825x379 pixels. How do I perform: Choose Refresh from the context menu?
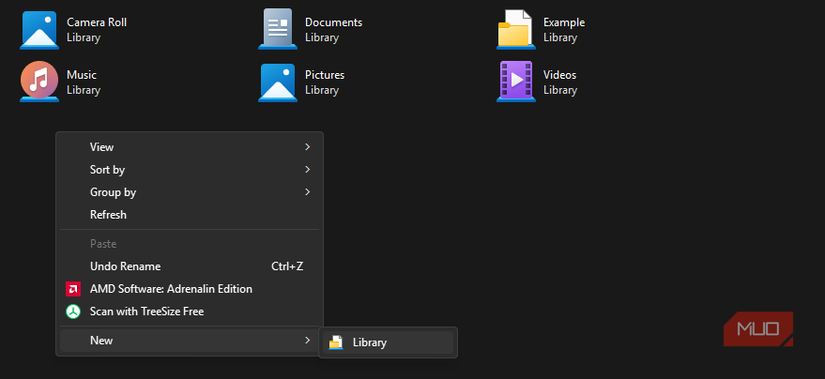(189, 215)
